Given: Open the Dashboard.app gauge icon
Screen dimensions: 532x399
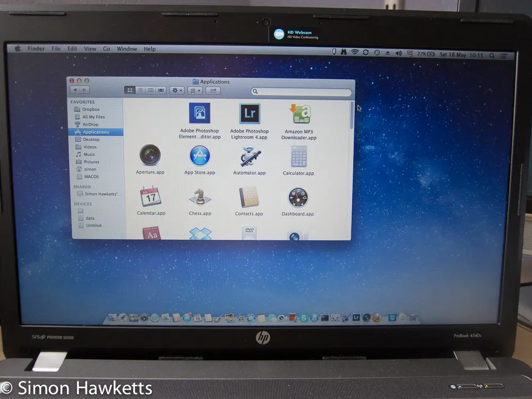Looking at the screenshot, I should 298,198.
